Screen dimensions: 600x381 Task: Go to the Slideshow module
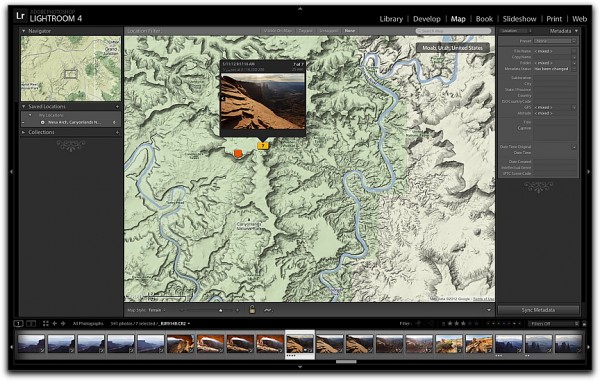pos(519,19)
